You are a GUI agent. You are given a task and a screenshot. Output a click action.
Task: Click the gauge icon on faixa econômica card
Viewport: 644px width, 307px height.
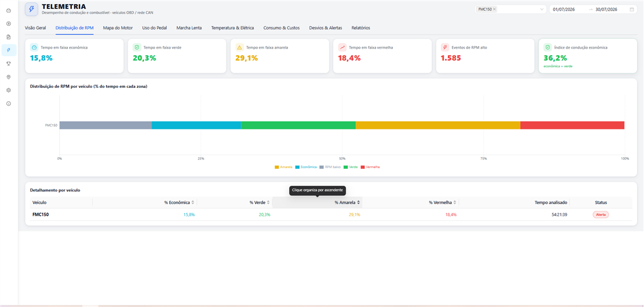click(x=35, y=47)
